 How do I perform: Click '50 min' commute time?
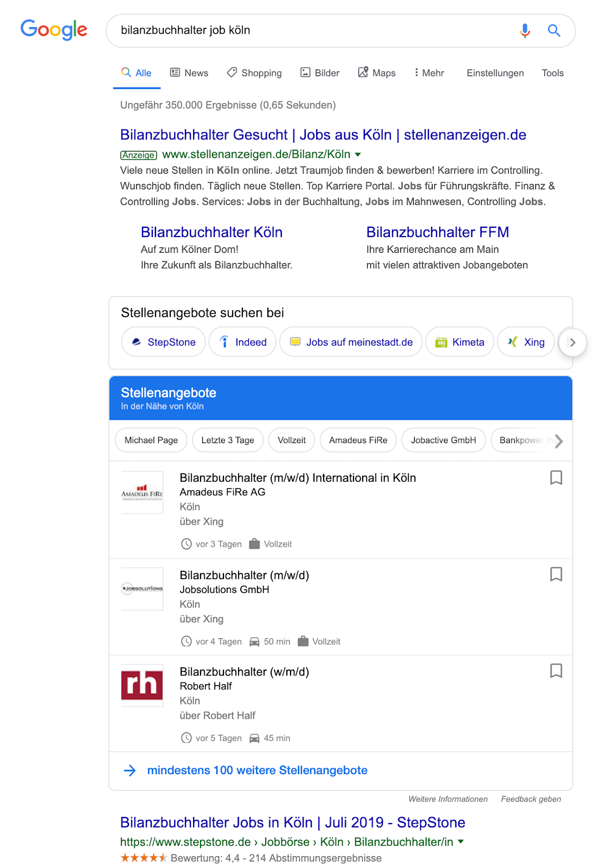[277, 642]
